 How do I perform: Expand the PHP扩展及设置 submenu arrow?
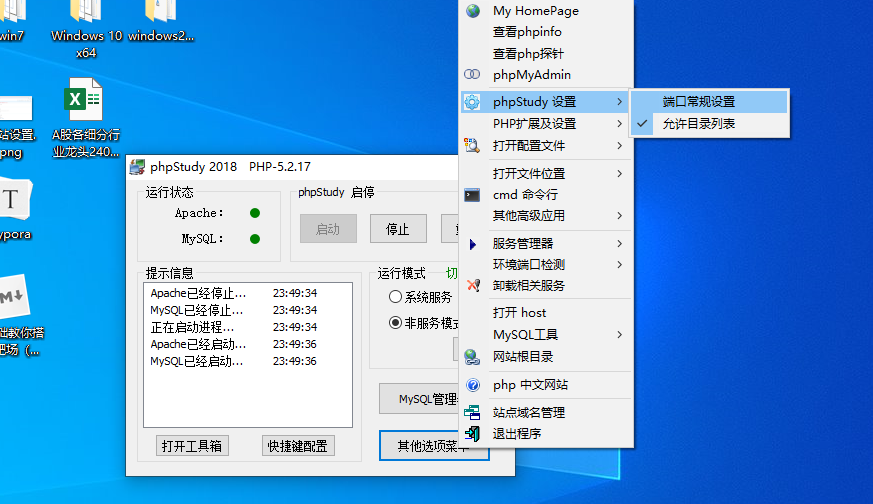pos(620,124)
